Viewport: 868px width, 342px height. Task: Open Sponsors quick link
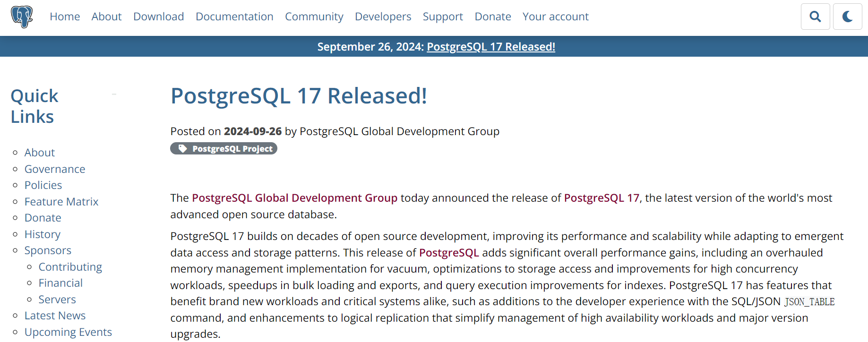[48, 250]
